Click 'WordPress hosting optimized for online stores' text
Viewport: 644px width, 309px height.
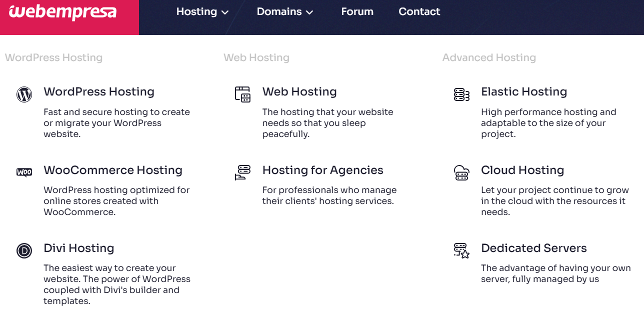[x=116, y=201]
